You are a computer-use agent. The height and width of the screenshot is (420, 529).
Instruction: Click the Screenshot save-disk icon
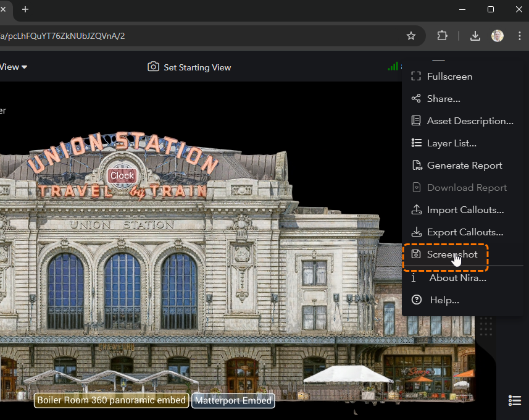[x=416, y=254]
